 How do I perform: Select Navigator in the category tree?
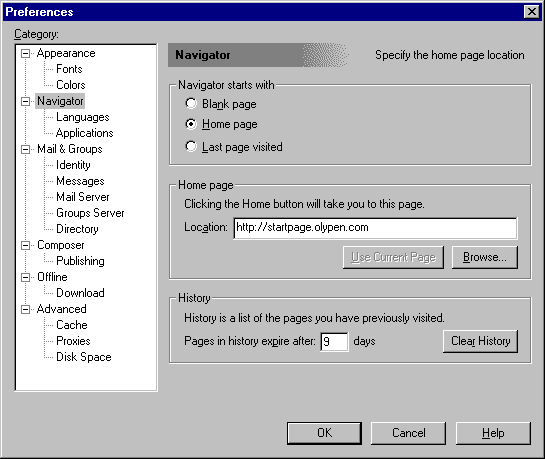coord(60,101)
